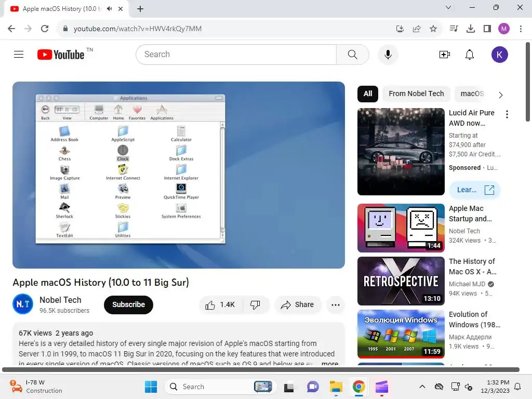The width and height of the screenshot is (532, 399).
Task: Open Windows Start menu
Action: (151, 387)
